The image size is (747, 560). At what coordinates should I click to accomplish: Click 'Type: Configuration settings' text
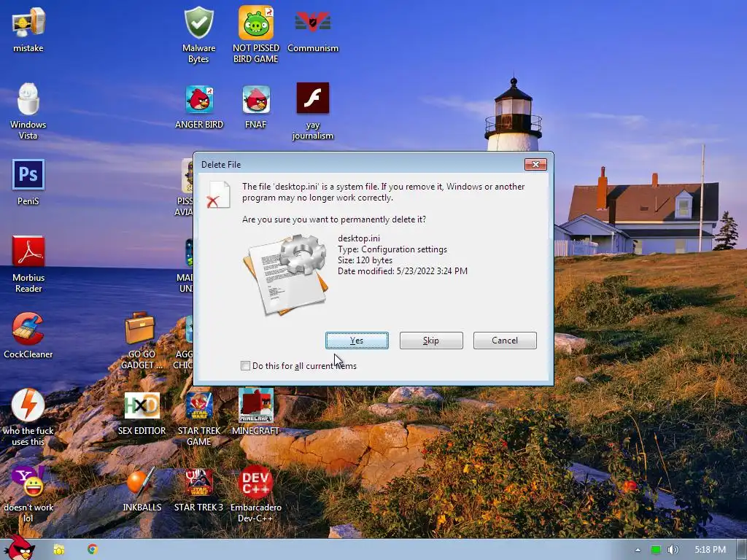[392, 249]
